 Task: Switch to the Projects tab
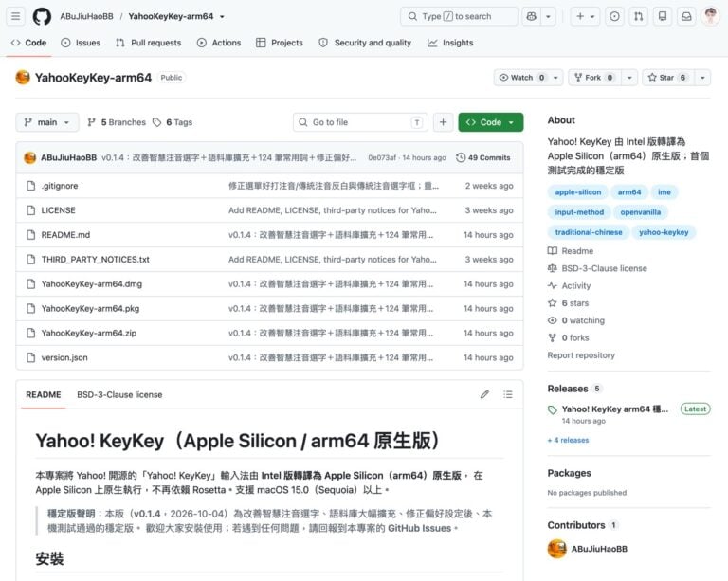click(x=280, y=43)
